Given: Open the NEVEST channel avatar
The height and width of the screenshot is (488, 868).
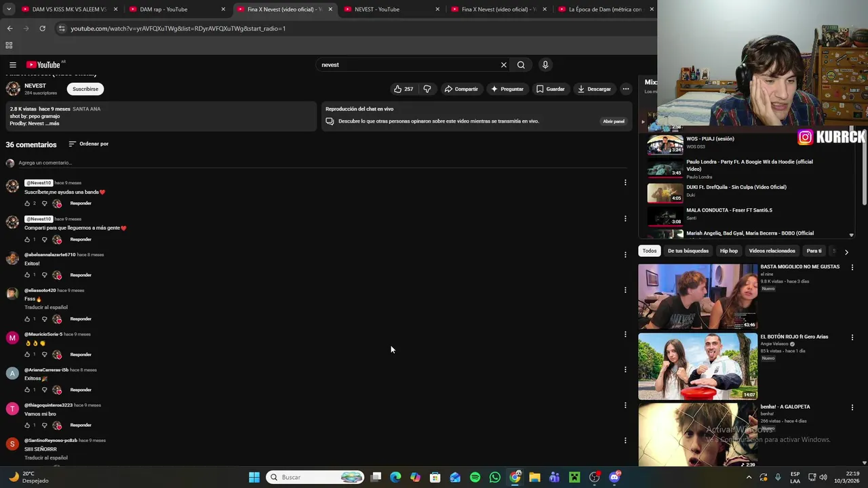Looking at the screenshot, I should 13,89.
